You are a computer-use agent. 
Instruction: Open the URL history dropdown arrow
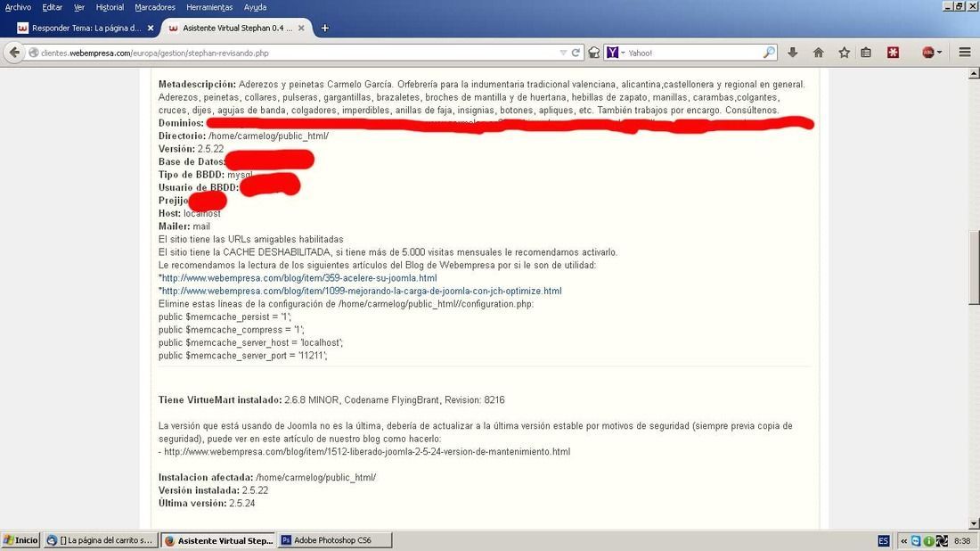563,53
